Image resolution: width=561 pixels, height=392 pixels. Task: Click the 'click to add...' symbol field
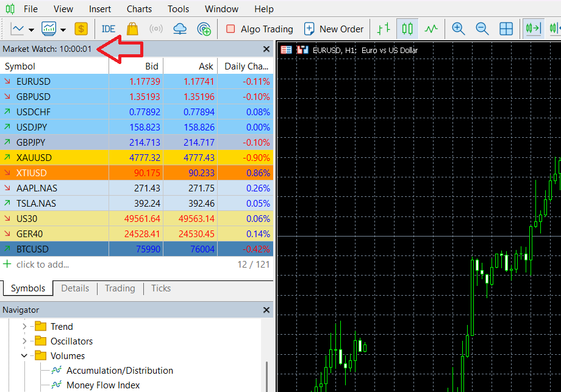(43, 265)
